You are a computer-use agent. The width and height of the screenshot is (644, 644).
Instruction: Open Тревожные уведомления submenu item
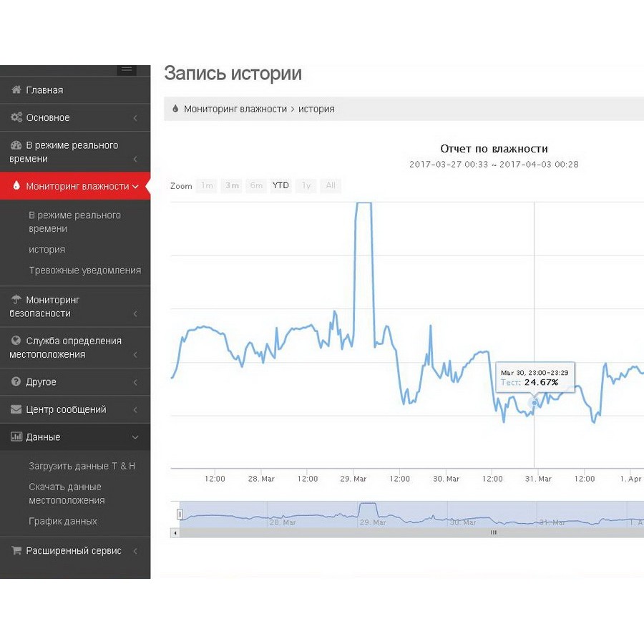coord(85,270)
